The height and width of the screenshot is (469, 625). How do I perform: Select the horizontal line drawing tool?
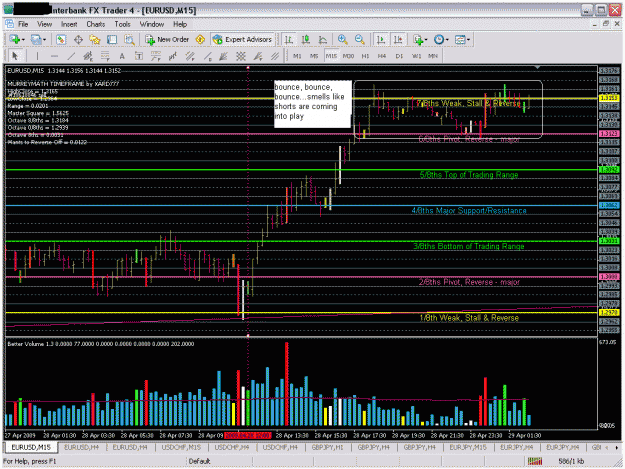coord(54,56)
